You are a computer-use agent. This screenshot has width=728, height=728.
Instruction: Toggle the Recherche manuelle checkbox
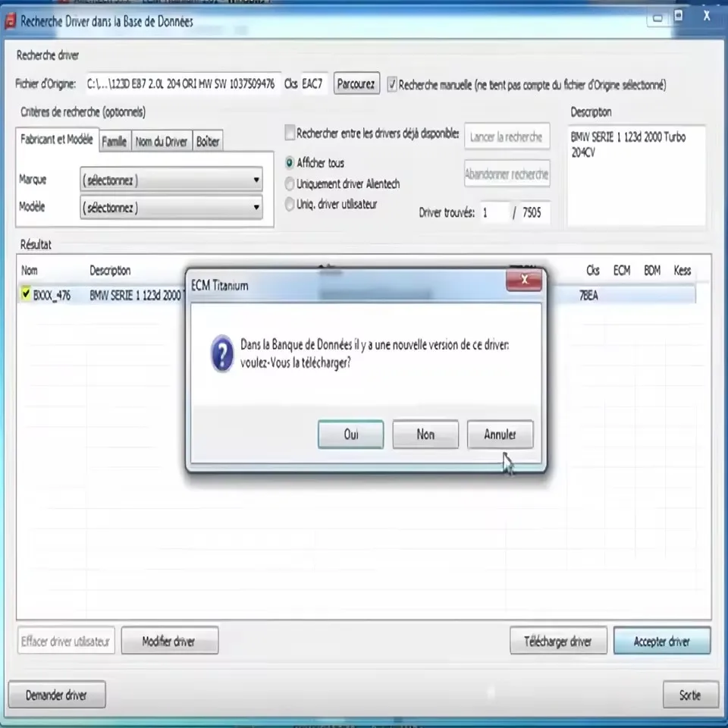[392, 84]
